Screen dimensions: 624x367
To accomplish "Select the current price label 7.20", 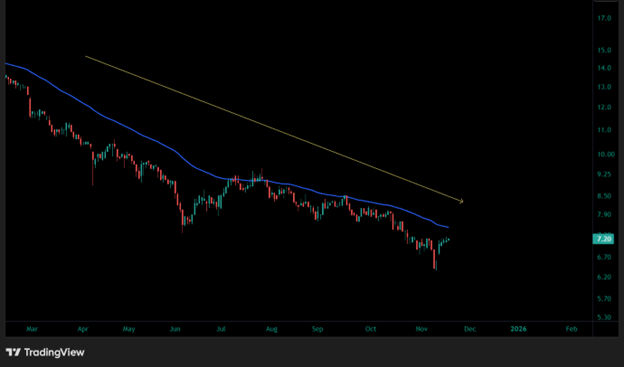I will coord(603,239).
